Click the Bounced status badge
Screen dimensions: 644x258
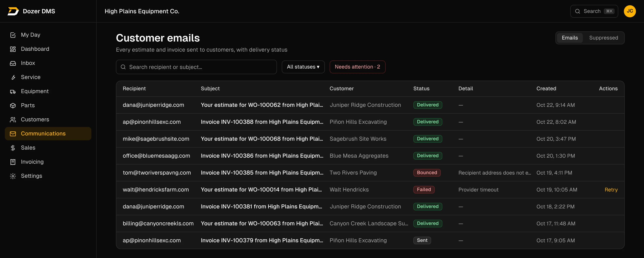[x=427, y=173]
